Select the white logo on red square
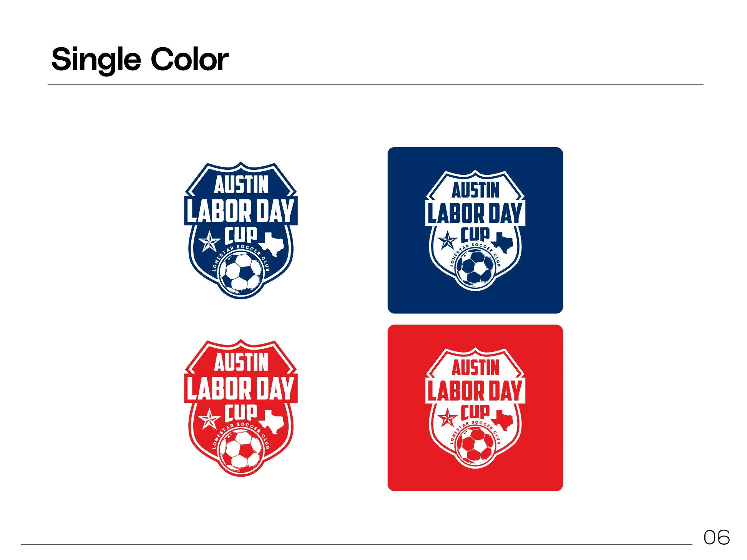Image resolution: width=747 pixels, height=560 pixels. tap(475, 408)
